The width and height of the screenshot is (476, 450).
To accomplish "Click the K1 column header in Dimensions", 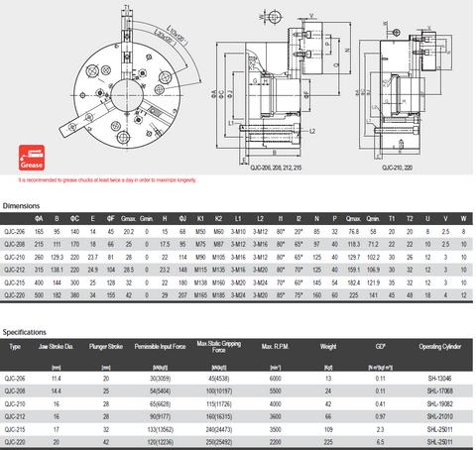I will point(200,219).
